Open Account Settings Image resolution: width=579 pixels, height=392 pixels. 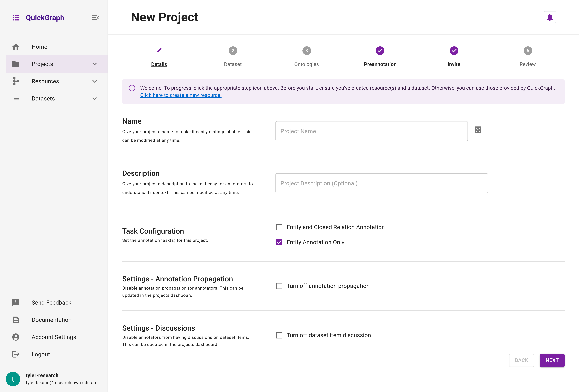click(54, 337)
